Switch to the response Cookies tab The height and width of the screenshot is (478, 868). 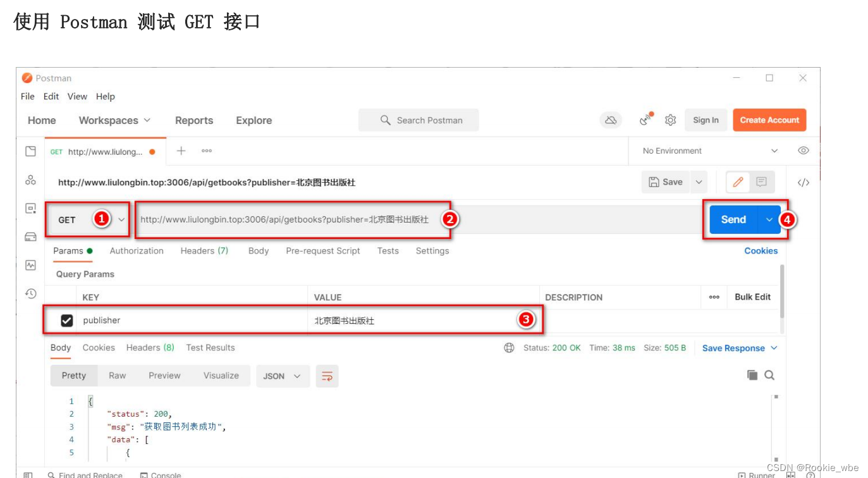pyautogui.click(x=99, y=348)
